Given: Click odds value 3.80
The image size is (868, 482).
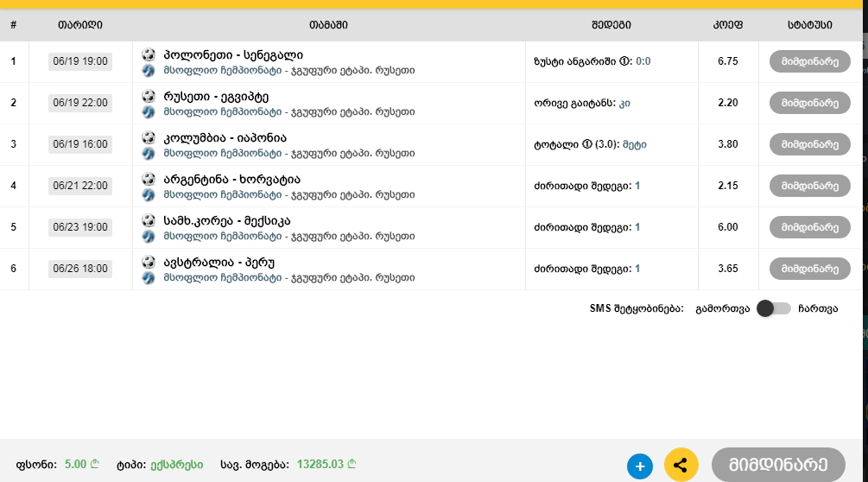Looking at the screenshot, I should 728,144.
